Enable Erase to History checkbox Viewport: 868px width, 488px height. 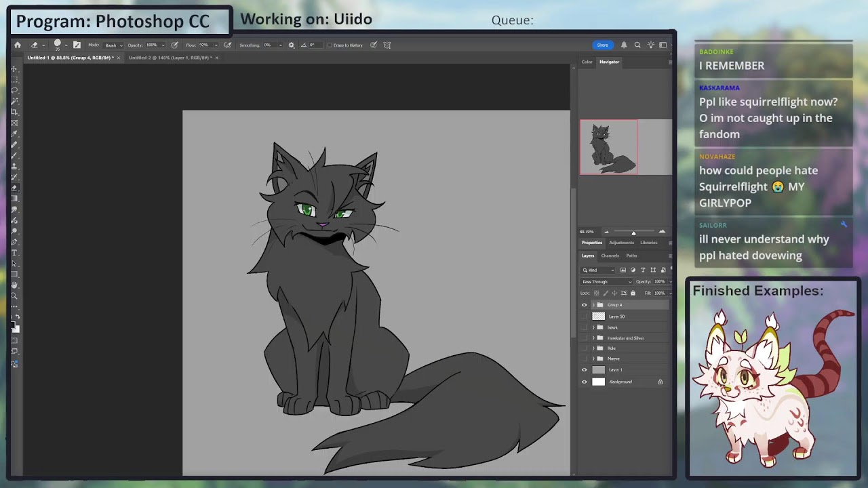click(x=330, y=45)
